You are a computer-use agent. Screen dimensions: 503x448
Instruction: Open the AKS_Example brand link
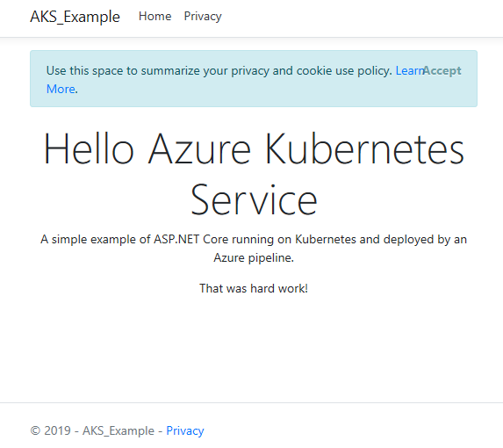[x=75, y=17]
